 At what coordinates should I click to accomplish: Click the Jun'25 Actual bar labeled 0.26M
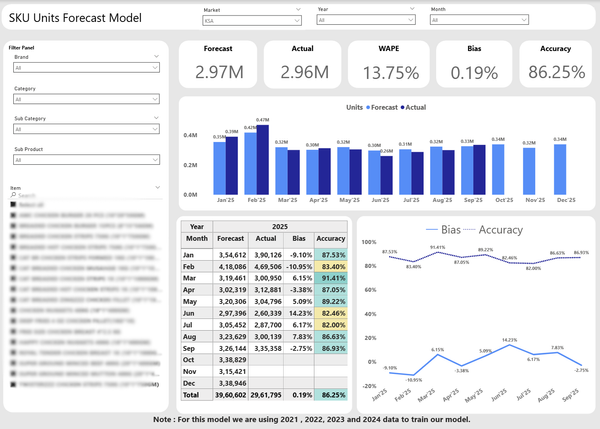click(x=386, y=175)
